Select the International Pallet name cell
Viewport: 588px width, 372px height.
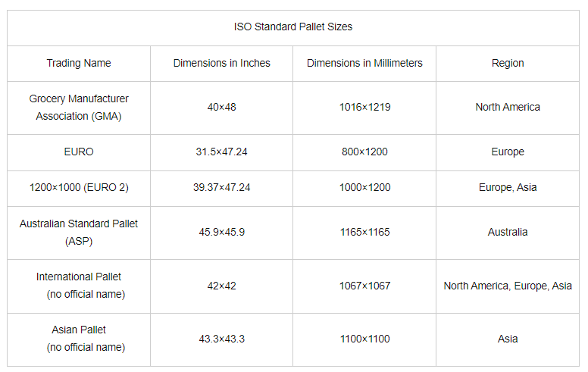[79, 285]
